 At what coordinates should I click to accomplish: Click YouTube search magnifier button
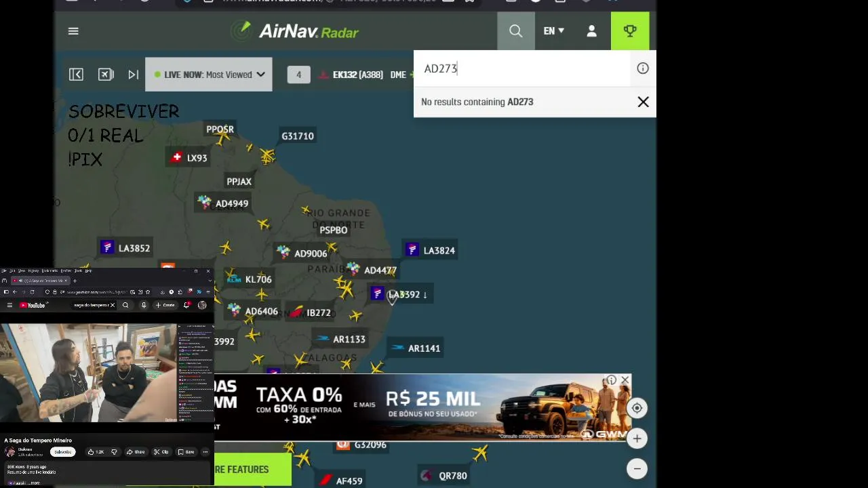click(125, 306)
